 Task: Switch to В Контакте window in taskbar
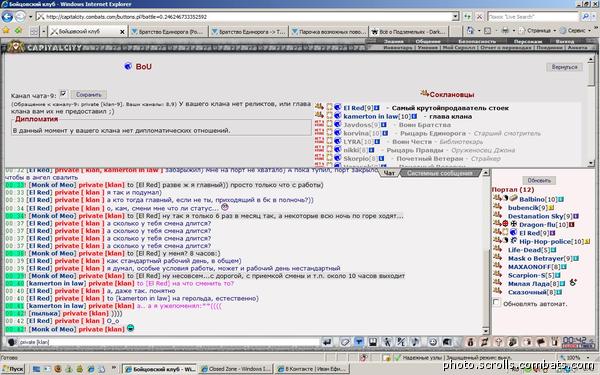[312, 369]
